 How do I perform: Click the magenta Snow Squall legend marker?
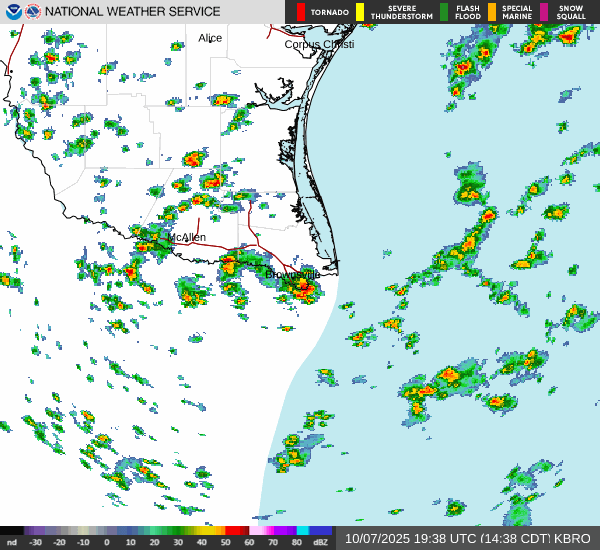coord(545,12)
